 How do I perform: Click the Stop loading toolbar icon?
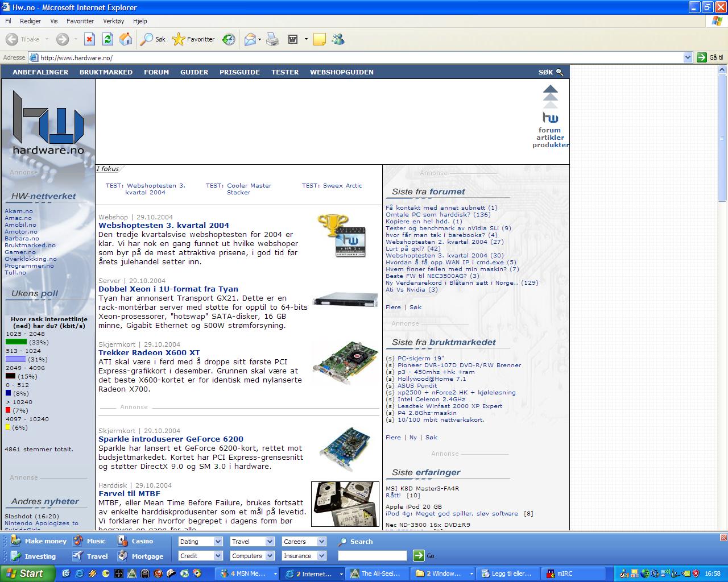tap(89, 39)
